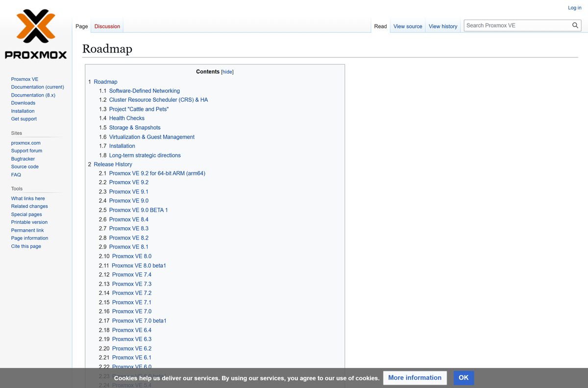588x388 pixels.
Task: Click the search magnifier icon
Action: coord(575,25)
